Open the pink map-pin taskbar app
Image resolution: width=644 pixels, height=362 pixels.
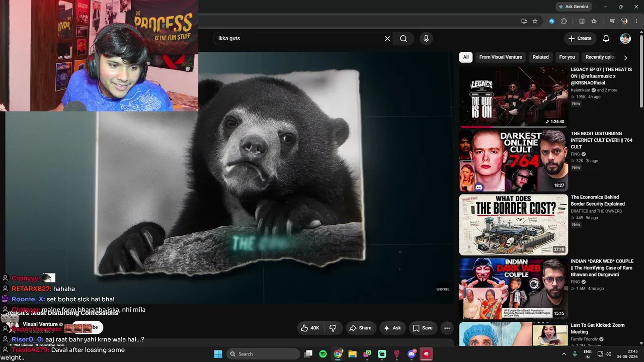[x=397, y=354]
